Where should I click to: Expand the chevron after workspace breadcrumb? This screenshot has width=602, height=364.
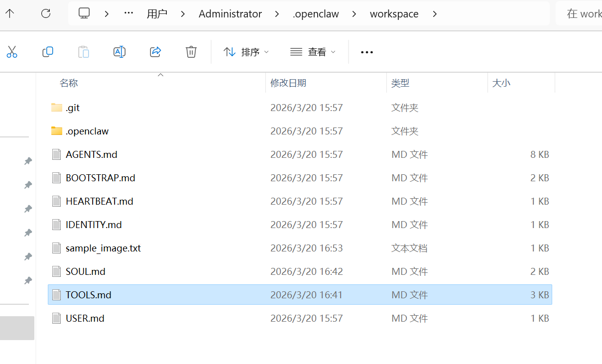(x=435, y=14)
